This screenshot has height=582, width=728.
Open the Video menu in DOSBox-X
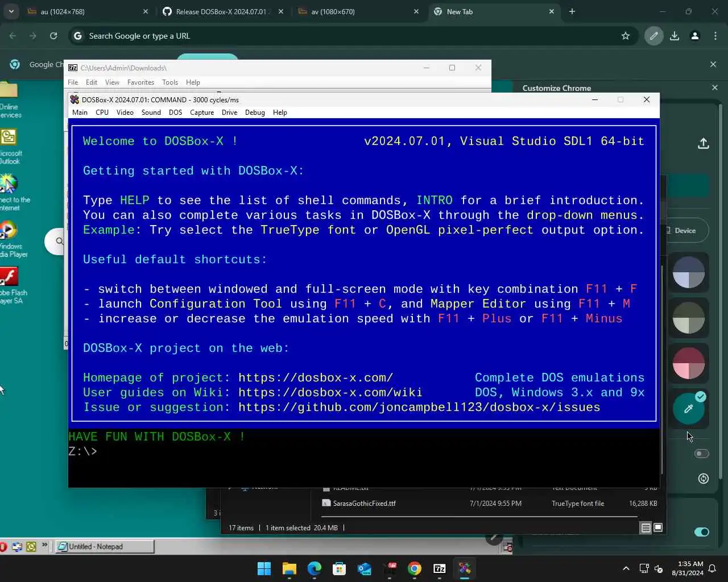125,113
